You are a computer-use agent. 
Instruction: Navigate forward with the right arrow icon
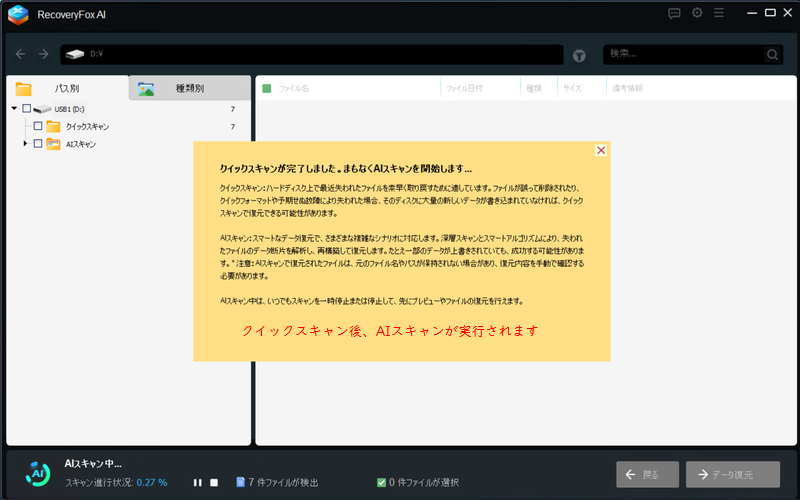(43, 54)
